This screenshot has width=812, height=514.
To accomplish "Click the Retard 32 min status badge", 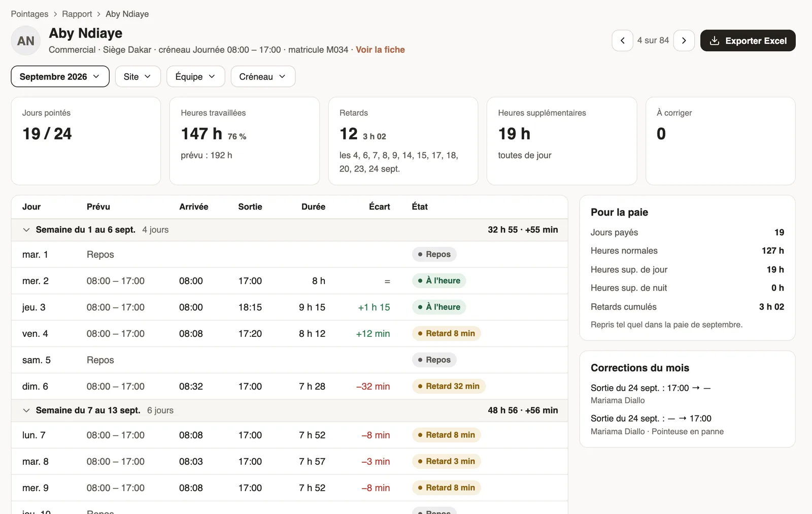I will pyautogui.click(x=449, y=386).
